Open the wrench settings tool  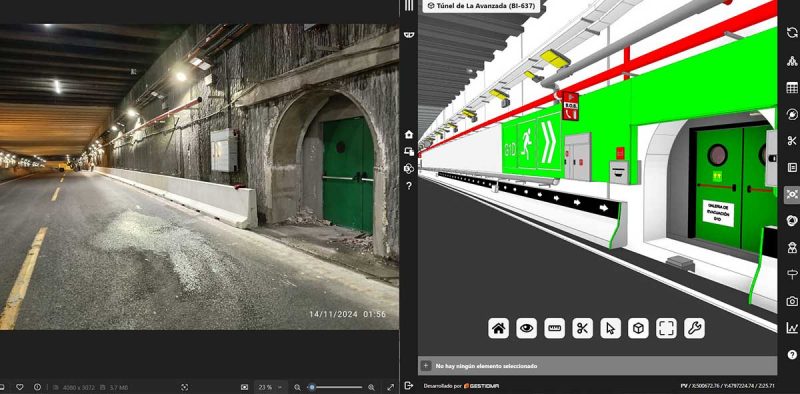tap(694, 328)
